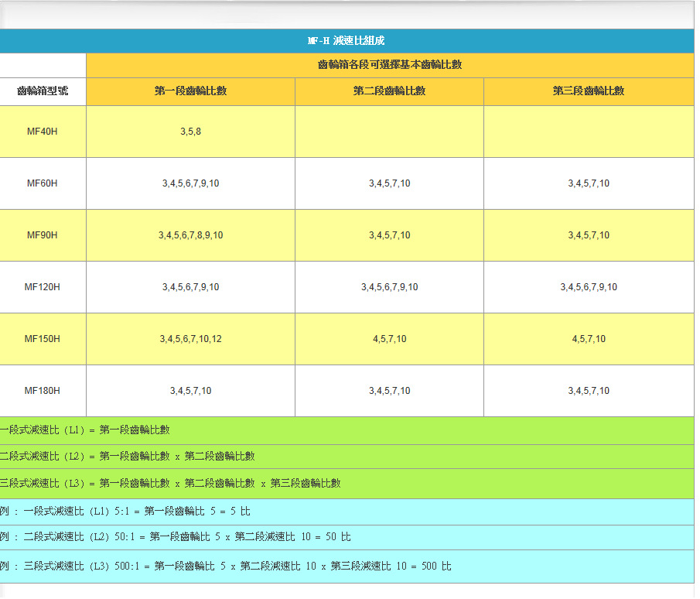
Task: Click the 齒輪箱各段可選擇基本齒輪比數 header
Action: [x=390, y=65]
